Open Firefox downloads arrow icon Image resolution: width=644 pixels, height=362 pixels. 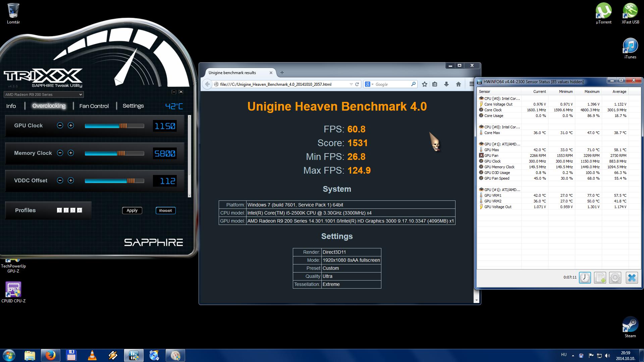coord(446,84)
